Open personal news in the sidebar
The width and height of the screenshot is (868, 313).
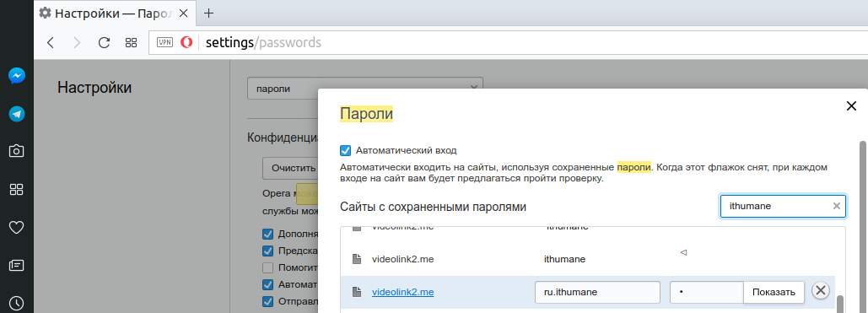pyautogui.click(x=17, y=266)
